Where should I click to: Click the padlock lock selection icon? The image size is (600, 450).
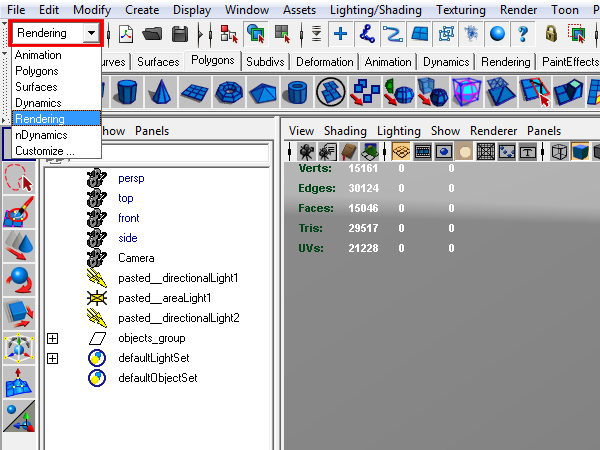[551, 34]
